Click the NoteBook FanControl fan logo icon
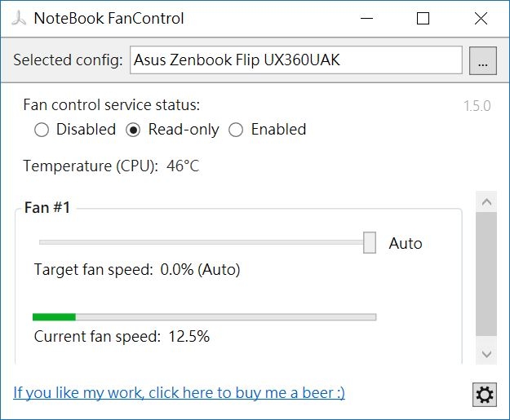 coord(19,18)
